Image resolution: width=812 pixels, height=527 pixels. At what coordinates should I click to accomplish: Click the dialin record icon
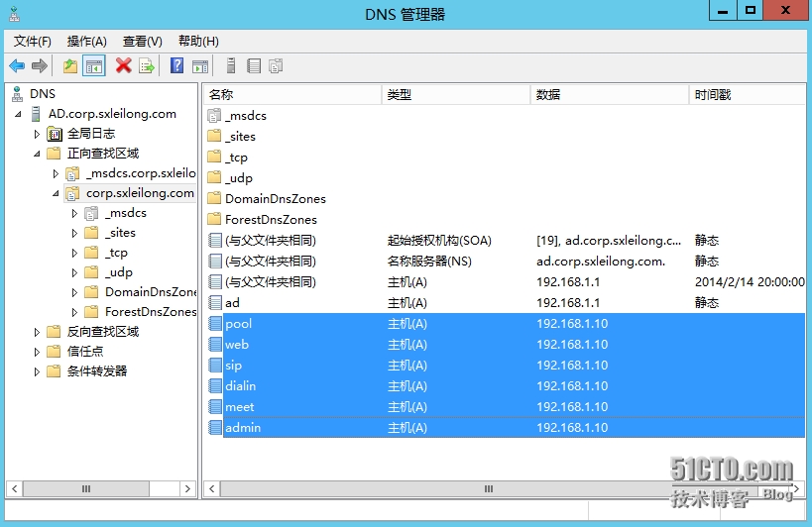[x=214, y=385]
